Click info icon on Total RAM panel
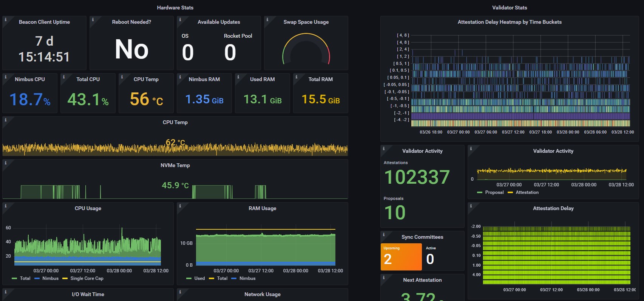Viewport: 644px width, 301px height. tap(296, 77)
